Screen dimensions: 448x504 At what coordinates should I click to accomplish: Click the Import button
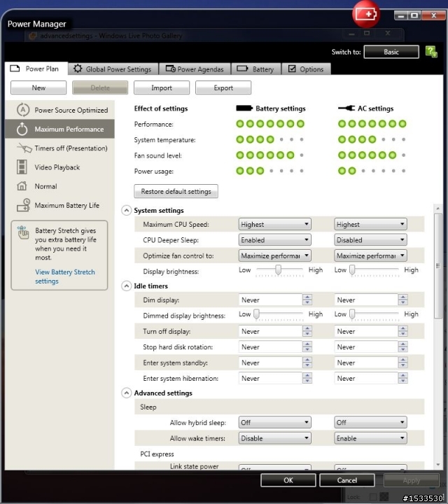tap(162, 87)
